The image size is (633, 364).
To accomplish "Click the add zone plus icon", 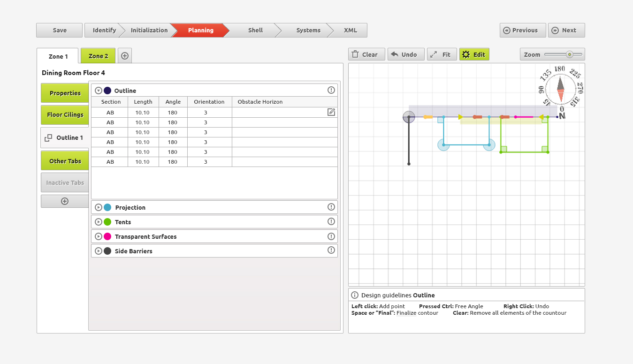I will pyautogui.click(x=125, y=56).
